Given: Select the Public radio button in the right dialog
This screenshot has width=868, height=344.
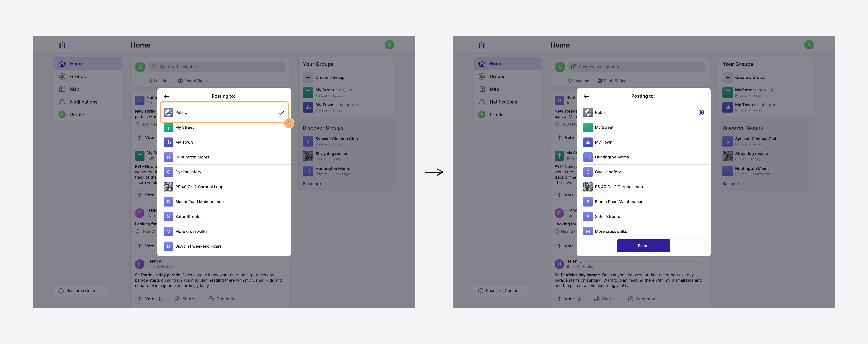Looking at the screenshot, I should click(x=701, y=112).
